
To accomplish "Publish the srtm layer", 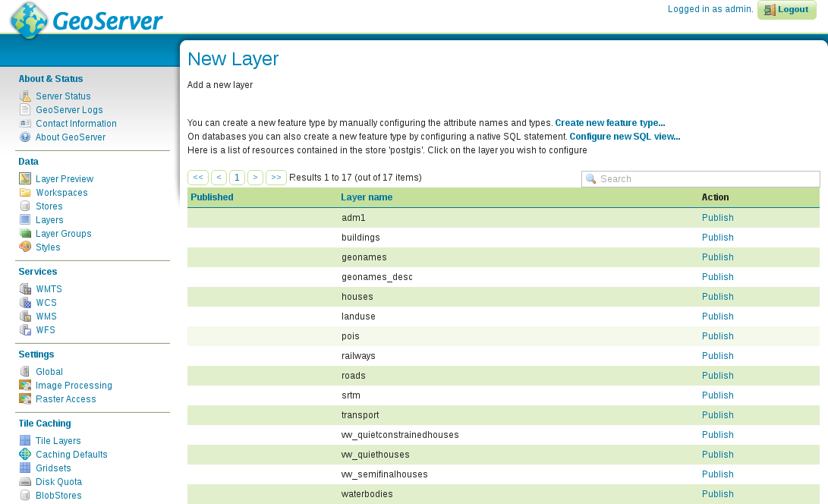I will (718, 395).
